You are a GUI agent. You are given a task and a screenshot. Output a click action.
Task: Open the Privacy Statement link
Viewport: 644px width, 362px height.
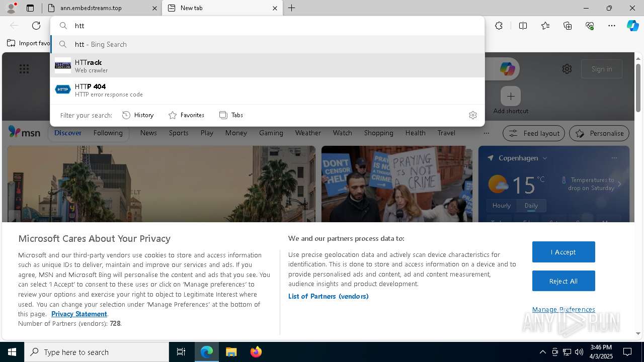(x=79, y=314)
